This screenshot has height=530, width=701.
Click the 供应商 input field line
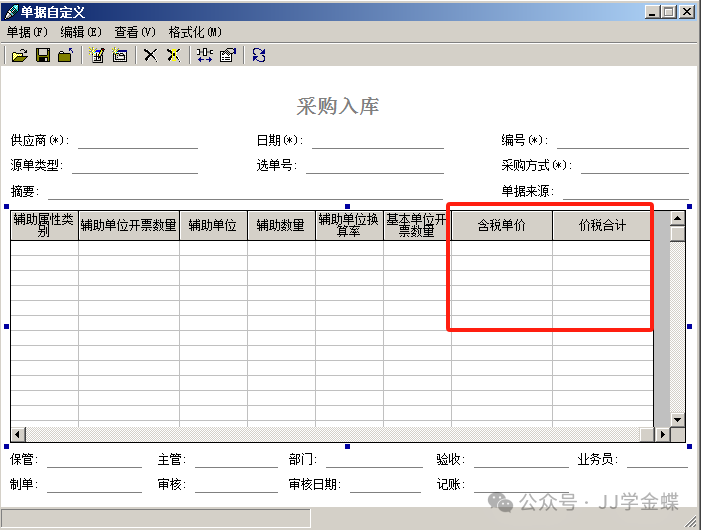[x=138, y=141]
